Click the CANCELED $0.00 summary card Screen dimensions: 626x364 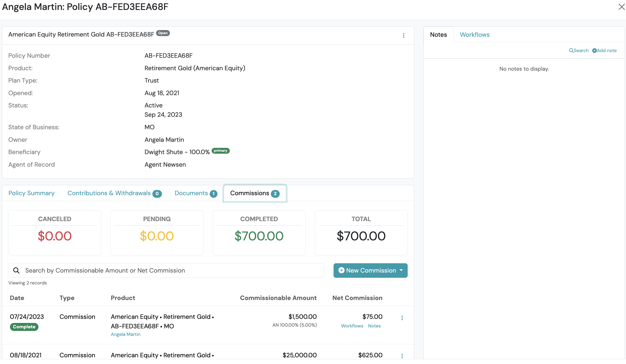(x=55, y=233)
